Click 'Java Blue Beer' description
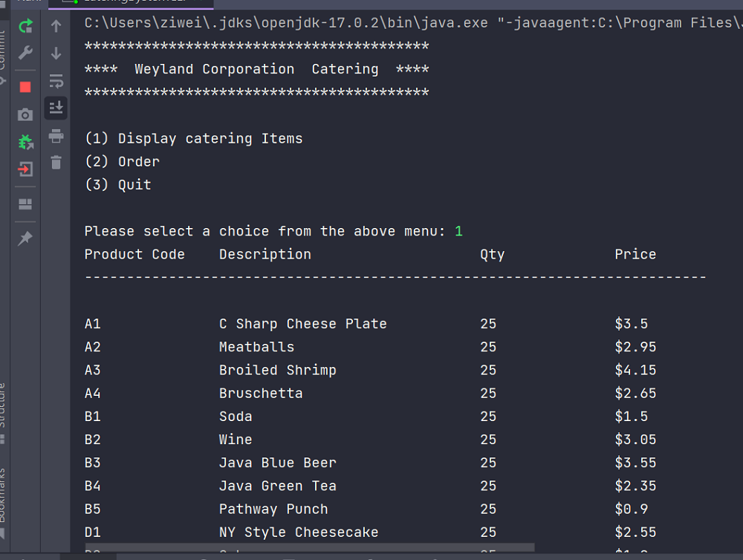Viewport: 743px width, 560px height. coord(278,463)
